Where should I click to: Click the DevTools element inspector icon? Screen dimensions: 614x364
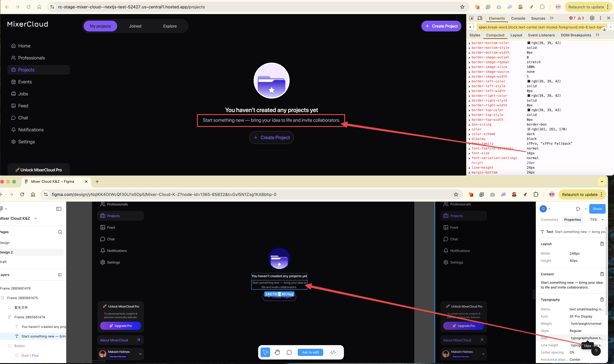pyautogui.click(x=471, y=18)
